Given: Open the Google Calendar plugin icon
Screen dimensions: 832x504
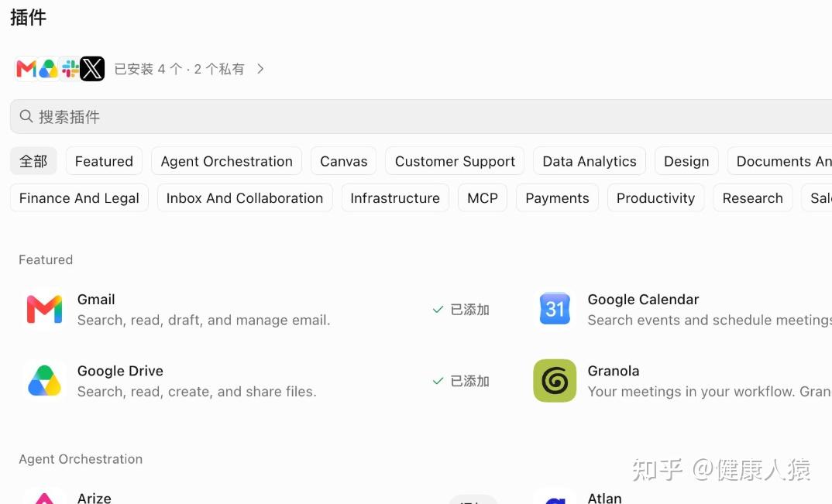Looking at the screenshot, I should click(x=555, y=310).
